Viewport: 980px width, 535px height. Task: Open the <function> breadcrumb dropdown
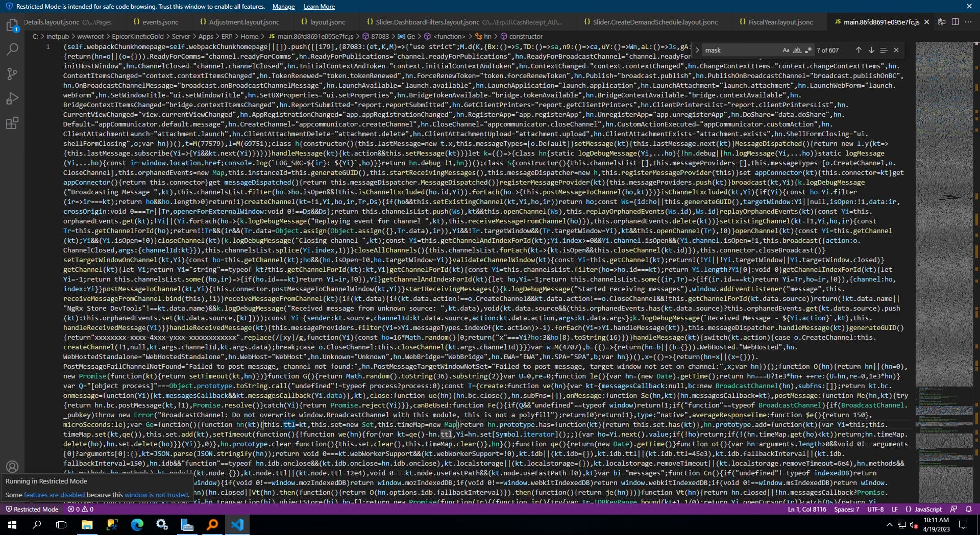click(x=445, y=36)
